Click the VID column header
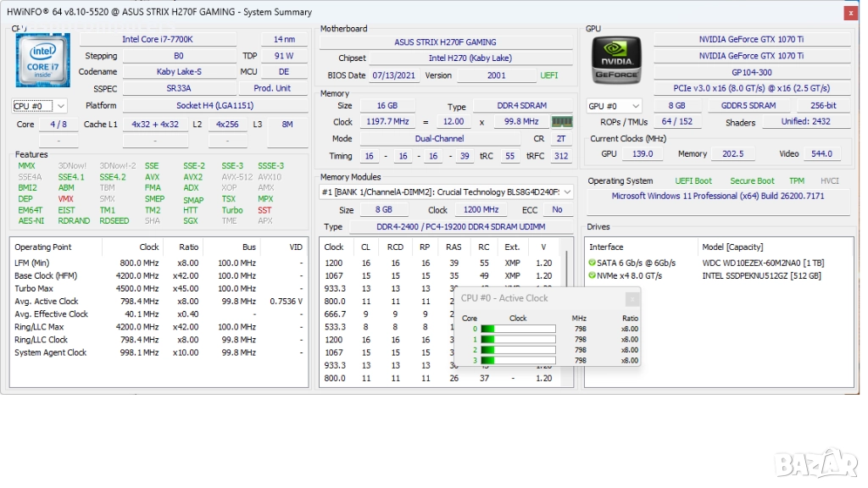Viewport: 868px width, 488px height. click(x=295, y=247)
